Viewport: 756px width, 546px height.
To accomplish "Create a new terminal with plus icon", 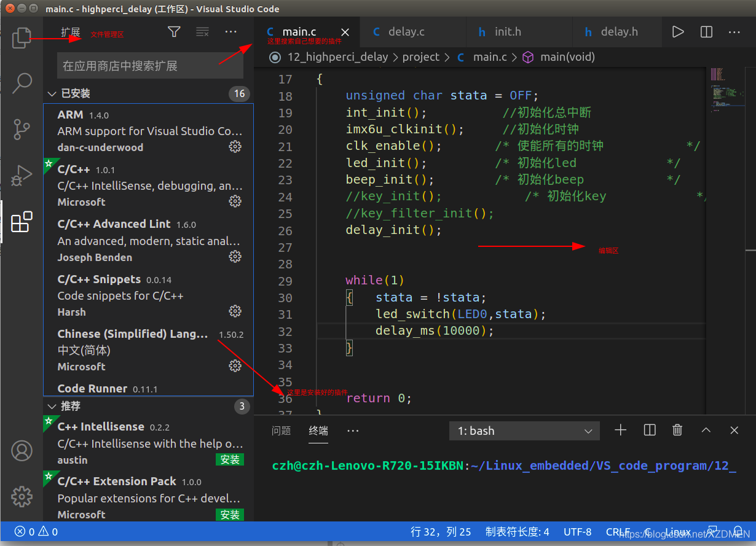I will pos(621,431).
